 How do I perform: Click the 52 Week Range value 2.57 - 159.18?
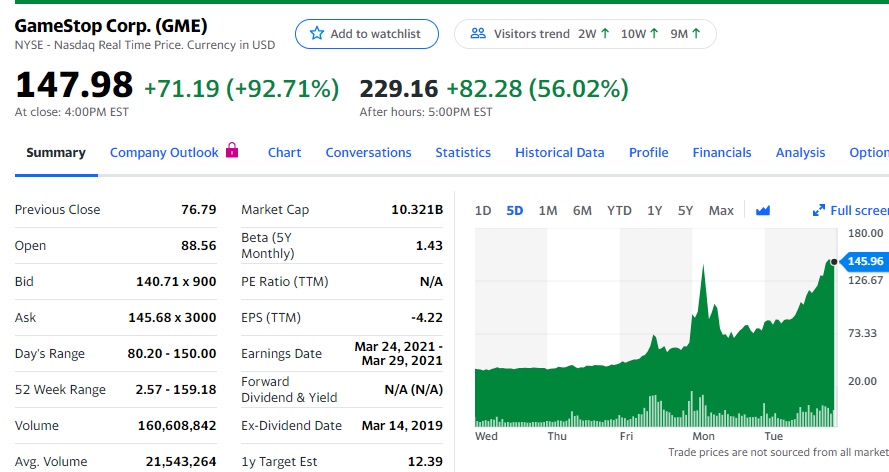175,389
